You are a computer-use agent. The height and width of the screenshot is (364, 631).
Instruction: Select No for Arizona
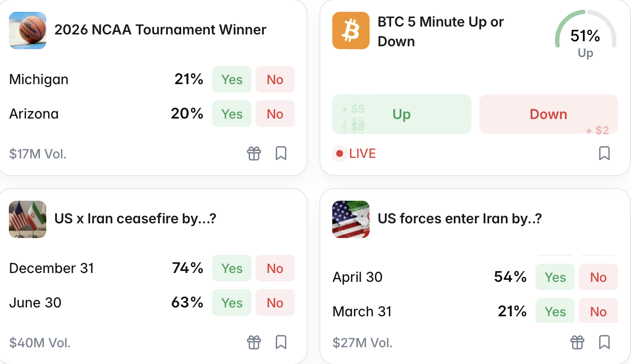click(x=275, y=114)
